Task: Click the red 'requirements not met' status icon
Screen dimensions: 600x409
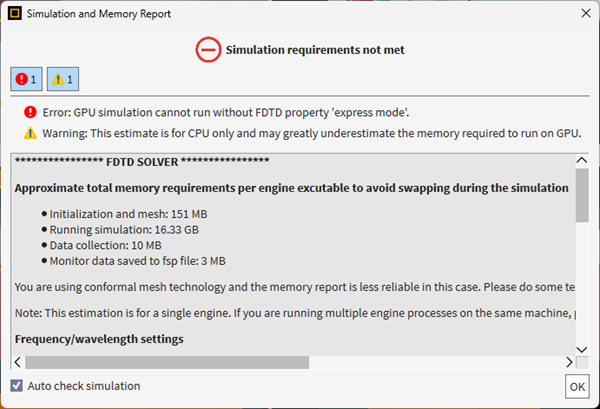Action: tap(208, 49)
